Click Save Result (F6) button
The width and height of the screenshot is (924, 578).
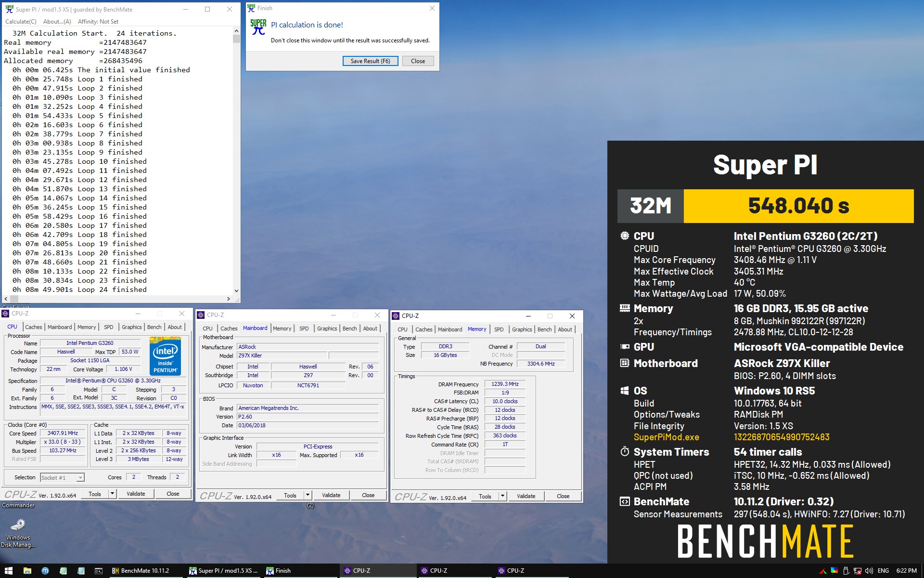[370, 61]
